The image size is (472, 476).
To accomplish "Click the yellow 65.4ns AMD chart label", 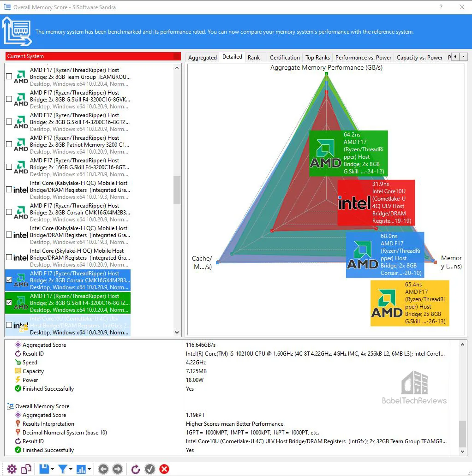I will coord(410,303).
